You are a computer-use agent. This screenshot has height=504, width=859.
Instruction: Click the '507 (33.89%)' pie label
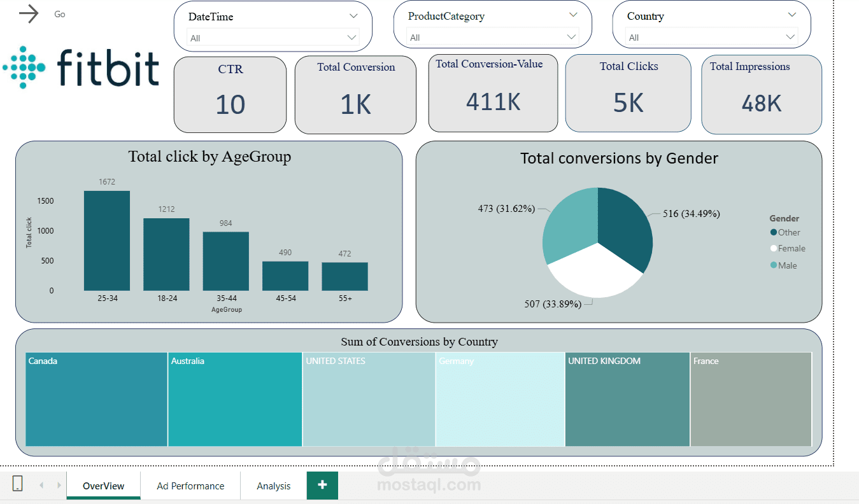click(x=553, y=304)
